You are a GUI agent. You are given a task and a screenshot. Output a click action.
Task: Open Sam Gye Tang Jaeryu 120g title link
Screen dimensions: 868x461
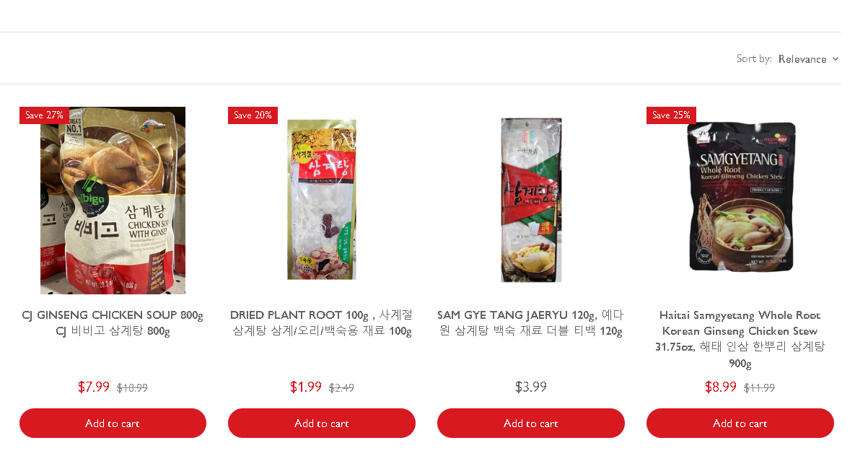point(531,323)
